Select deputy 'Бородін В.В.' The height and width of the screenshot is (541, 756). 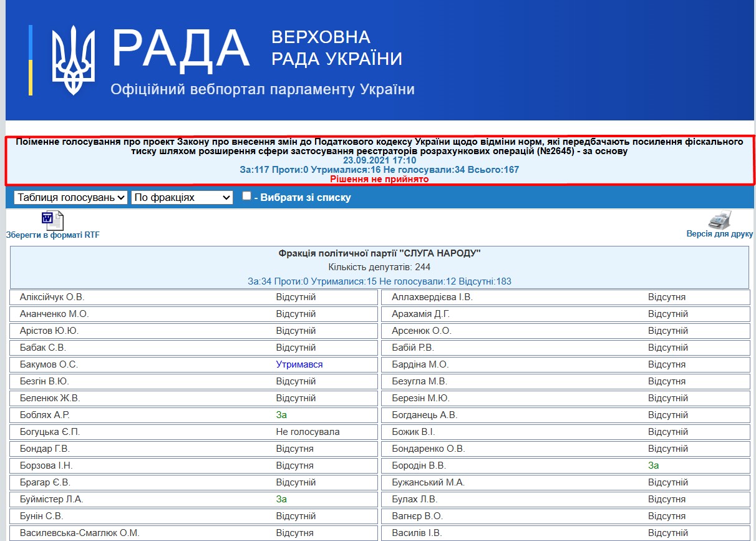pyautogui.click(x=419, y=465)
